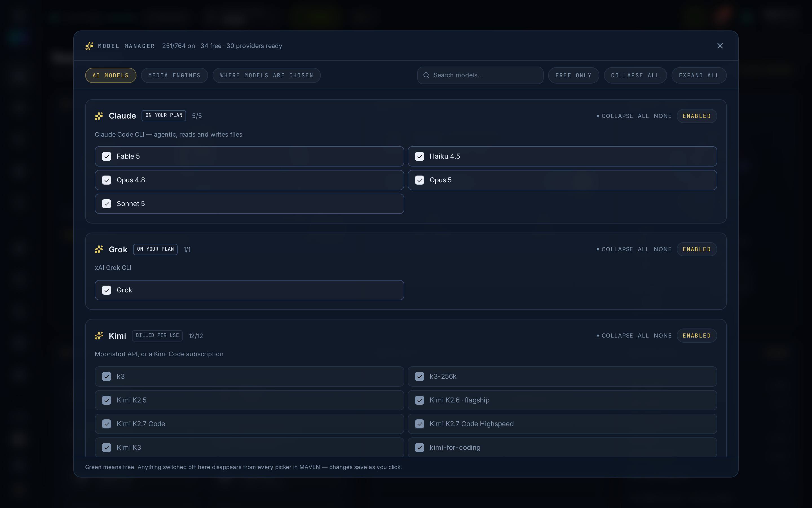Uncheck Kimi K2.6 flagship
This screenshot has height=508, width=812.
coord(420,400)
